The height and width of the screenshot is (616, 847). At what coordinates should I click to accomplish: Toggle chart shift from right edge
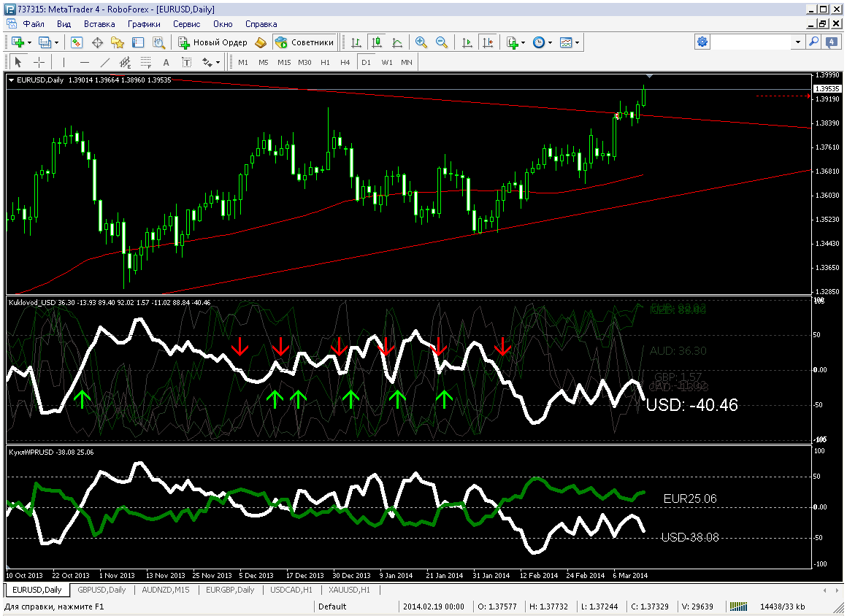[488, 42]
